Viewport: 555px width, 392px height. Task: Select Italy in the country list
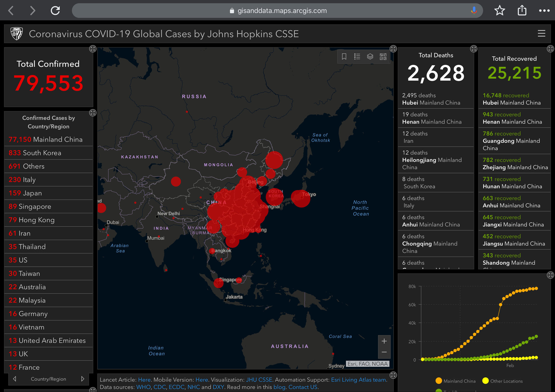(48, 180)
